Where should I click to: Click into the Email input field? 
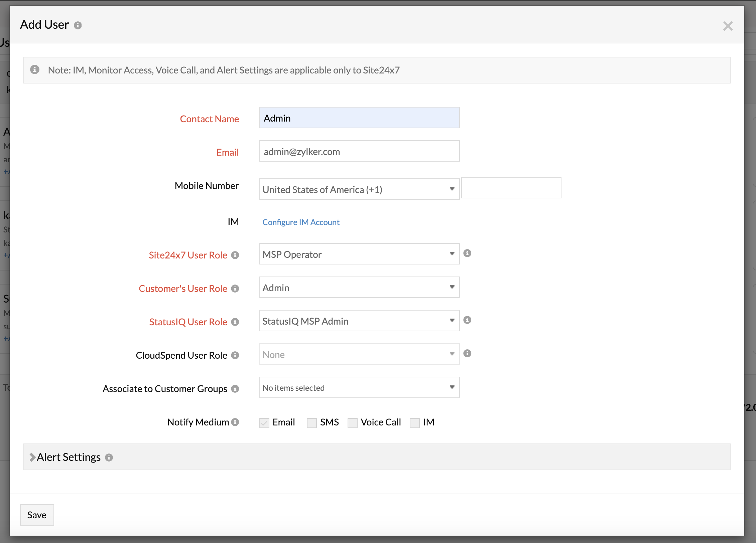[359, 151]
